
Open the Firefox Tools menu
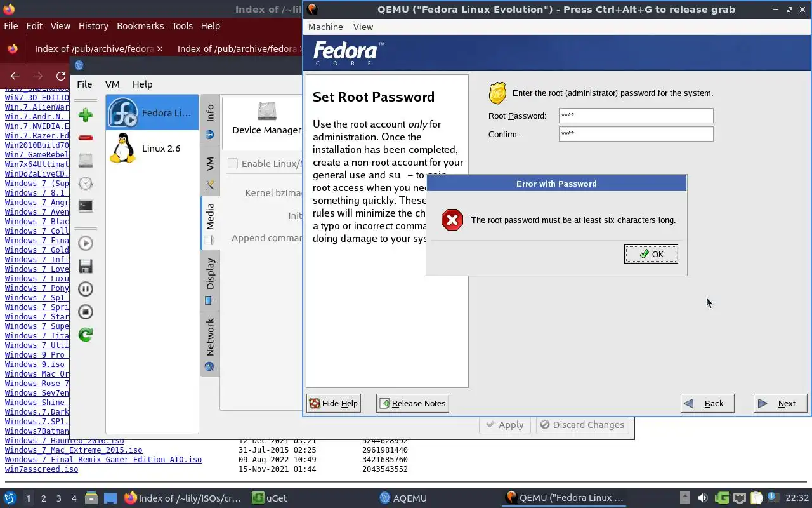(182, 26)
